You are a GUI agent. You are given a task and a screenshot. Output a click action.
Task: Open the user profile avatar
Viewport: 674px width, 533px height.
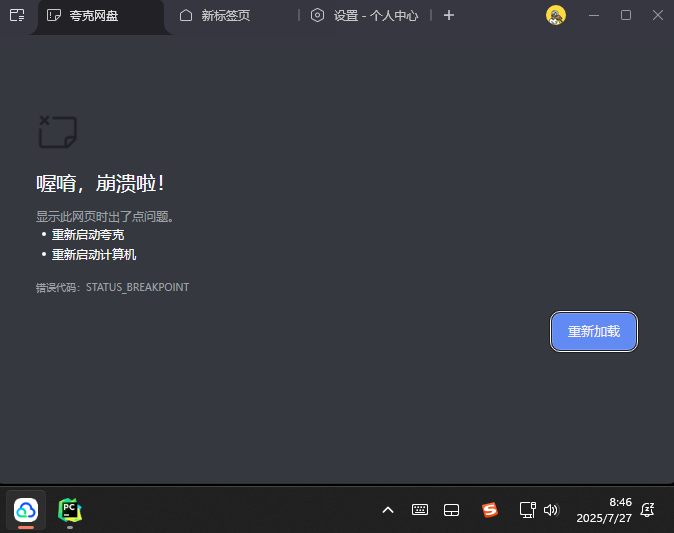pos(555,15)
